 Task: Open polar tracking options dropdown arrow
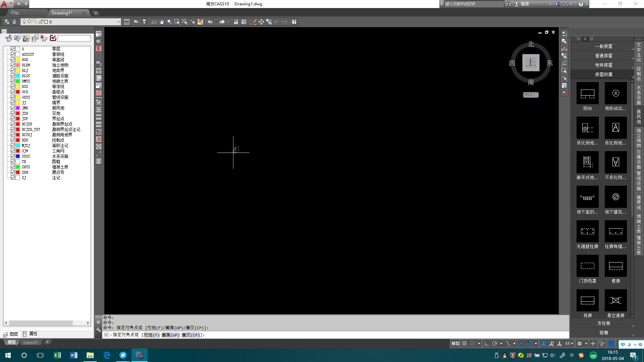click(x=501, y=343)
